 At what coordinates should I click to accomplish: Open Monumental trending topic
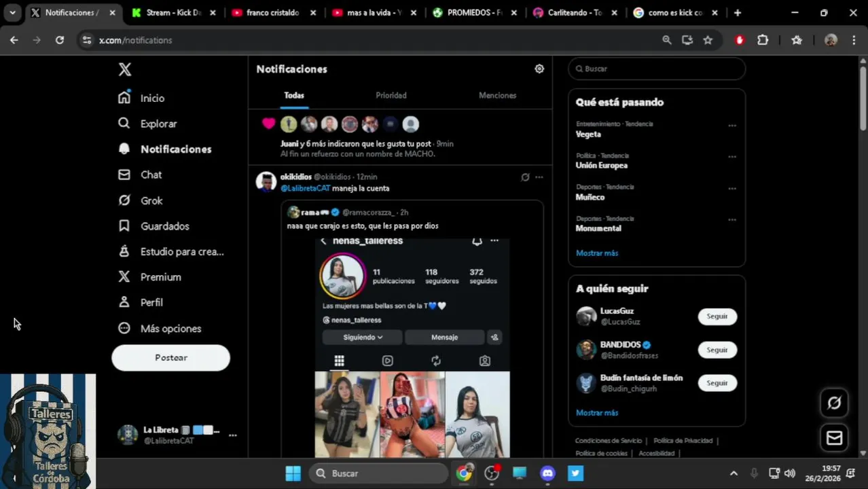point(598,228)
